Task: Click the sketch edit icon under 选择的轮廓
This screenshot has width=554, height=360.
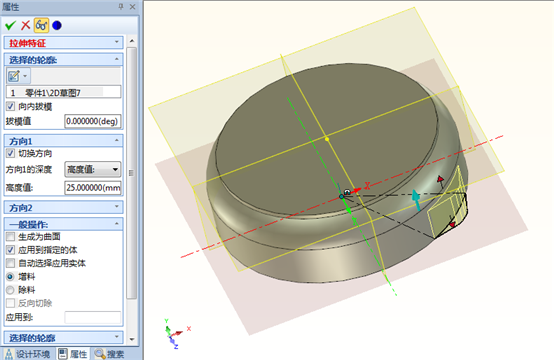Action: 14,76
